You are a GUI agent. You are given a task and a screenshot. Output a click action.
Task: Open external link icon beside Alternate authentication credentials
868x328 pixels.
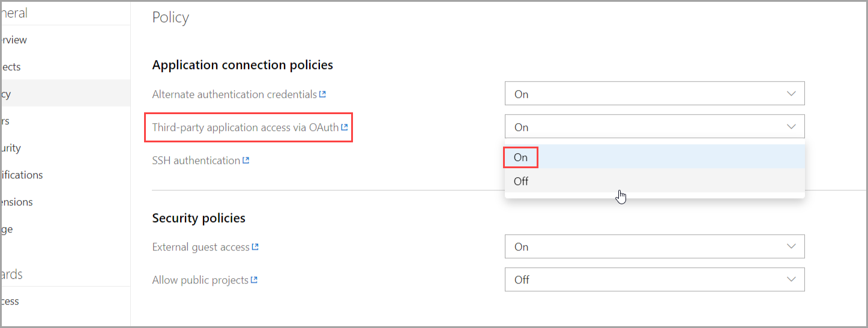(322, 94)
